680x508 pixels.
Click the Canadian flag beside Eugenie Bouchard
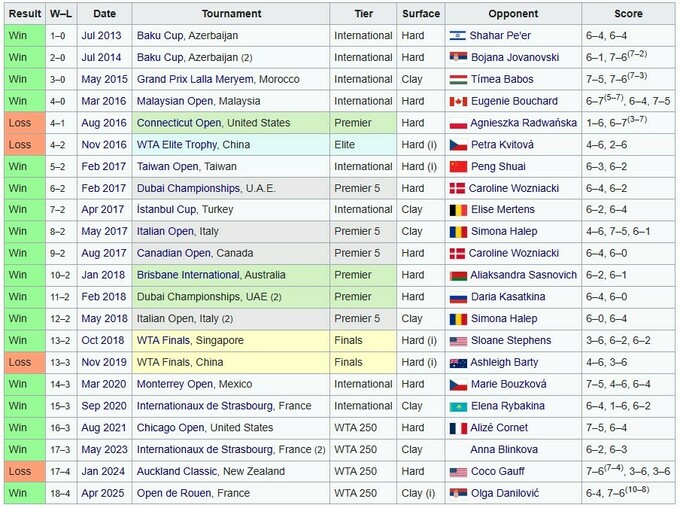[x=458, y=101]
